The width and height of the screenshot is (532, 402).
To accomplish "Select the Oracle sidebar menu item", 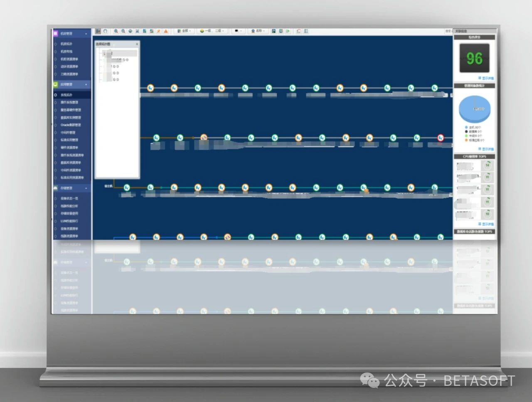I will click(70, 125).
